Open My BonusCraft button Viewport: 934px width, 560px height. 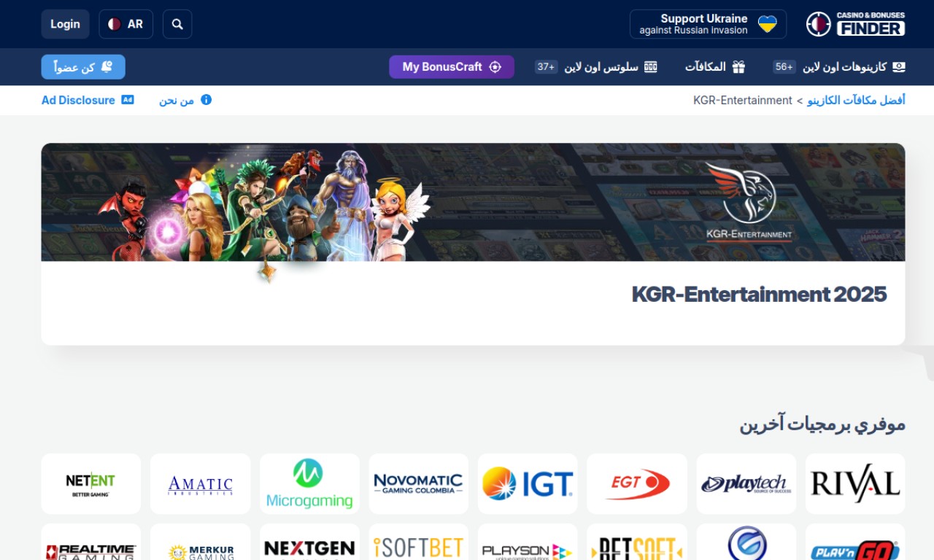452,67
